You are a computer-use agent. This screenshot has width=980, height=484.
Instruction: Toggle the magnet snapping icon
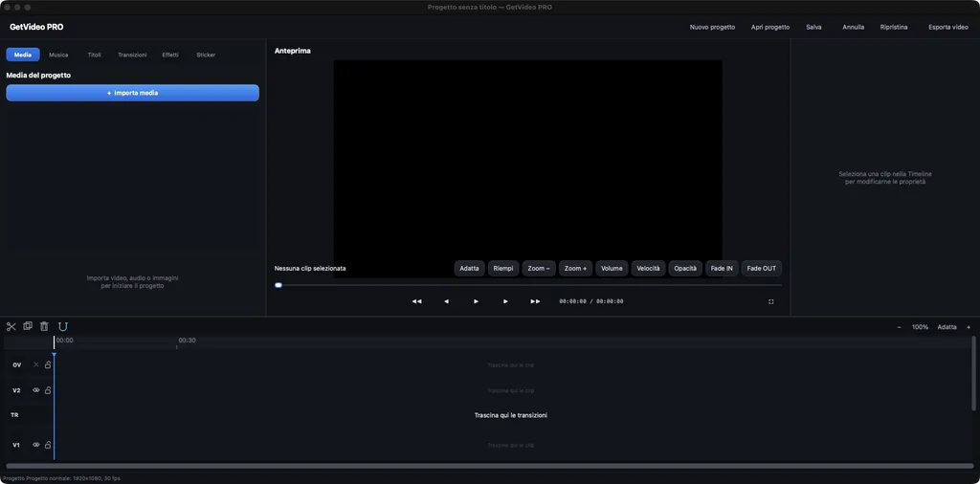click(63, 326)
